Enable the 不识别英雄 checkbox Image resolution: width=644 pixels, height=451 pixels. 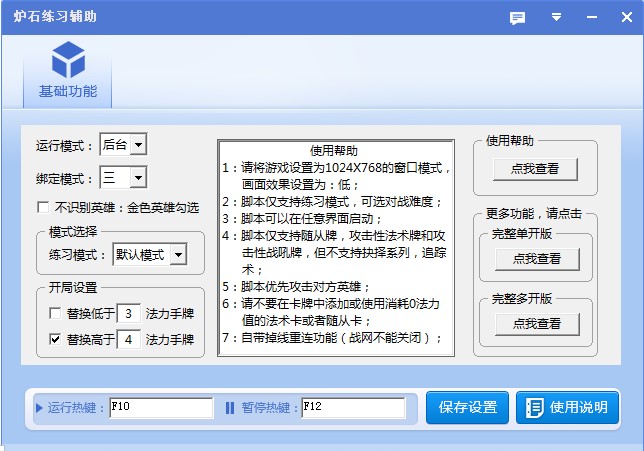43,207
